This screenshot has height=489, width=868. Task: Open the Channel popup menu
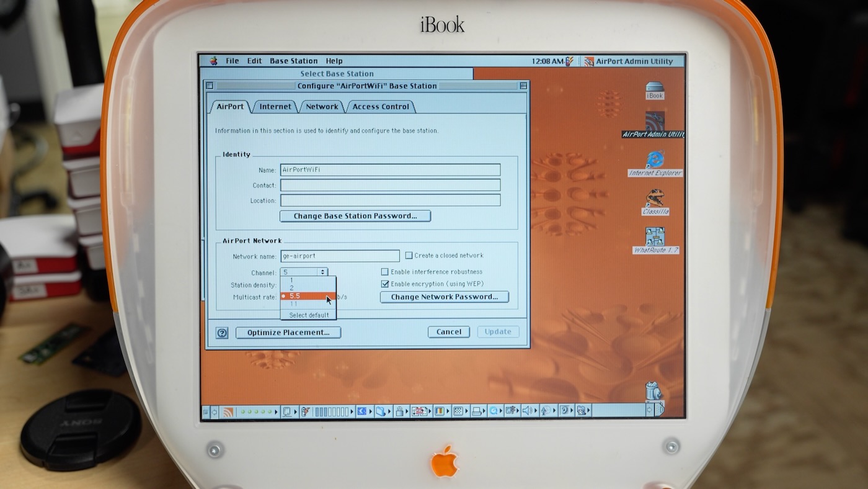pyautogui.click(x=304, y=272)
